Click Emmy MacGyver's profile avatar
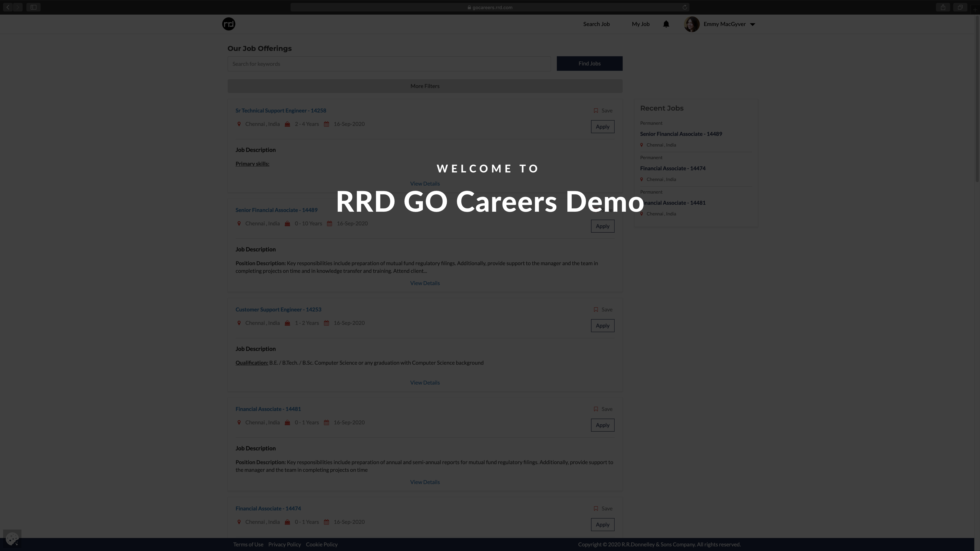This screenshot has height=551, width=980. [692, 24]
